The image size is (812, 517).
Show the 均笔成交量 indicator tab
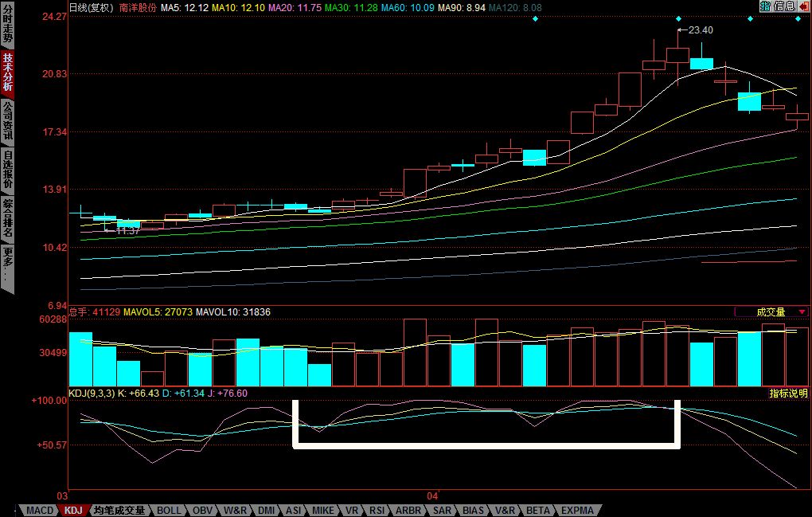coord(119,510)
